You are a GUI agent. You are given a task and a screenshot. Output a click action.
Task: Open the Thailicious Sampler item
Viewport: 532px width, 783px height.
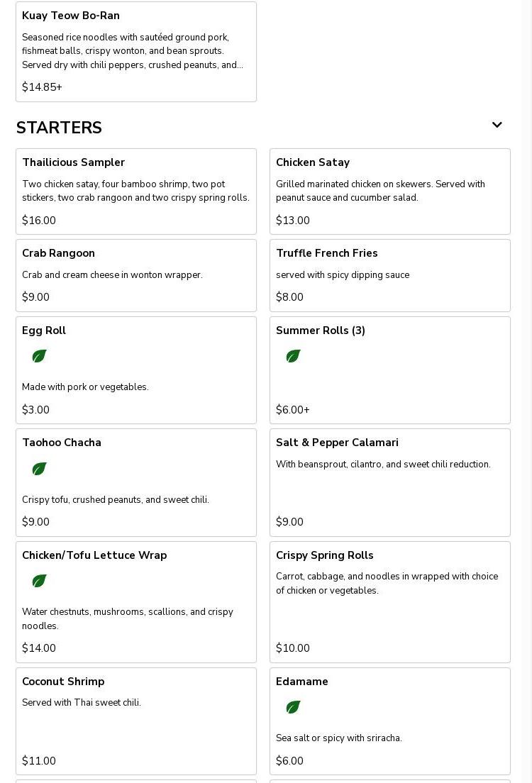click(135, 191)
